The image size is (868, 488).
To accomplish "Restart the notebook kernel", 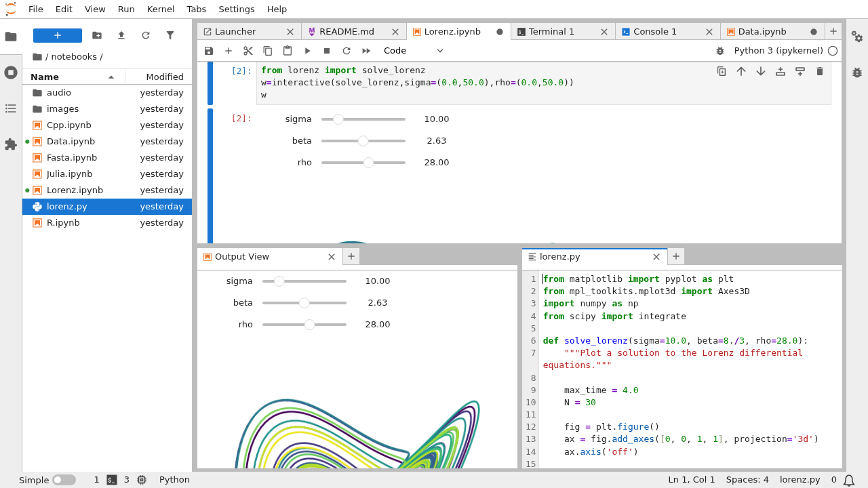I will pos(346,50).
